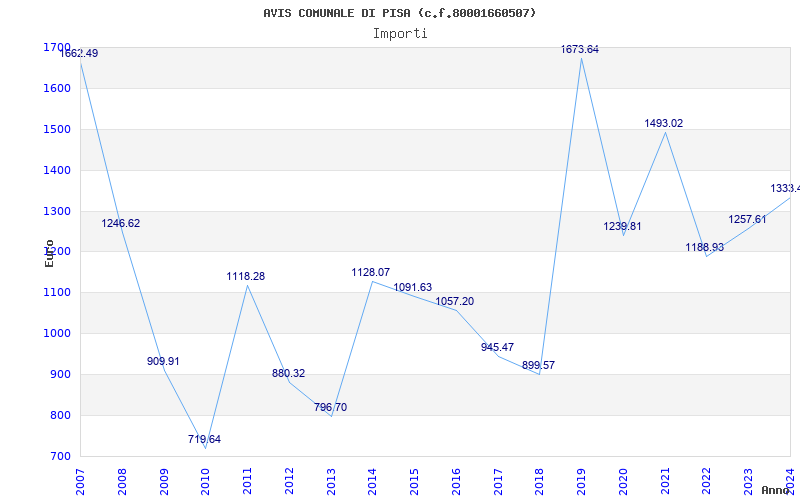The width and height of the screenshot is (800, 500).
Task: Click y-axis tick 1000
Action: (x=57, y=333)
